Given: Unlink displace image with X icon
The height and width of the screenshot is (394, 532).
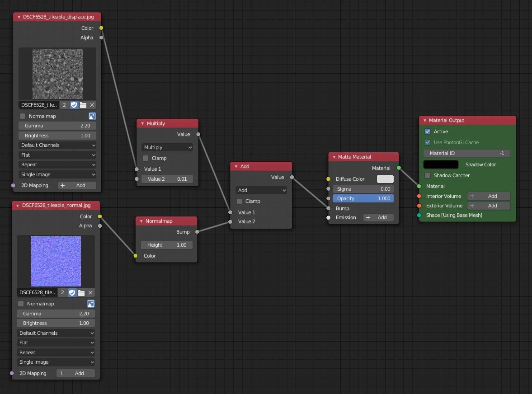Looking at the screenshot, I should (92, 105).
